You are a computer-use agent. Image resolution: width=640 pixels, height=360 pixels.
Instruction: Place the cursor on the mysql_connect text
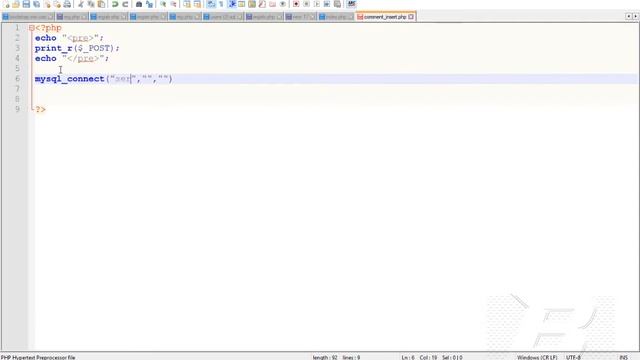click(x=69, y=79)
